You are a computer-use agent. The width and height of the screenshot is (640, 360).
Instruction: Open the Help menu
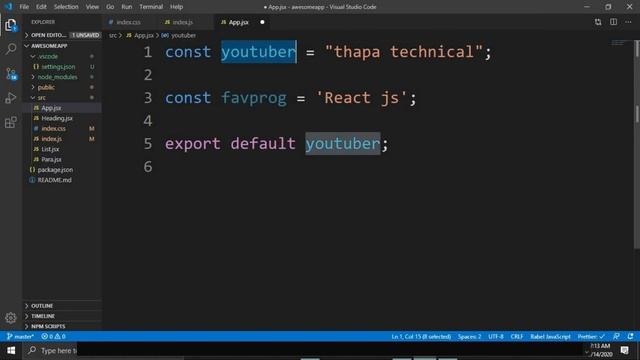click(176, 7)
